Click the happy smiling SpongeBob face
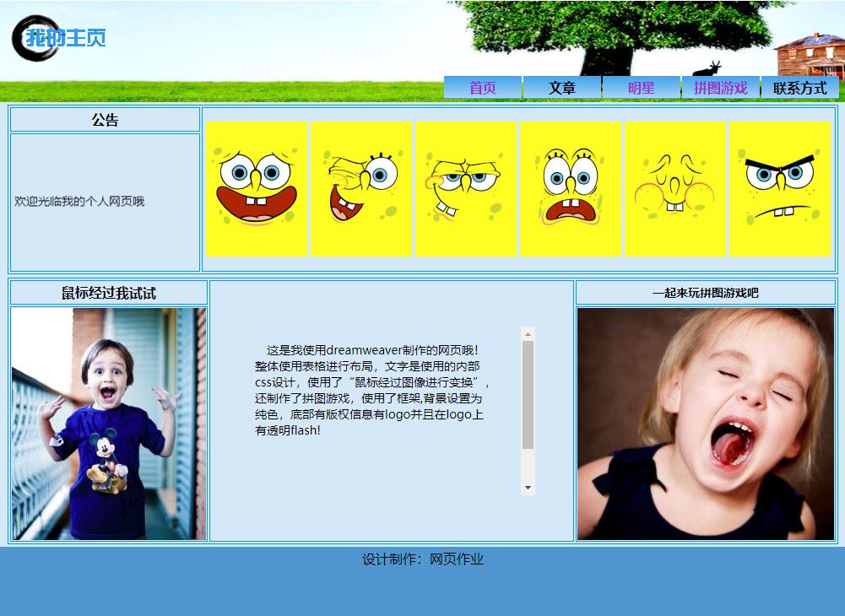Viewport: 845px width, 616px height. click(x=257, y=188)
